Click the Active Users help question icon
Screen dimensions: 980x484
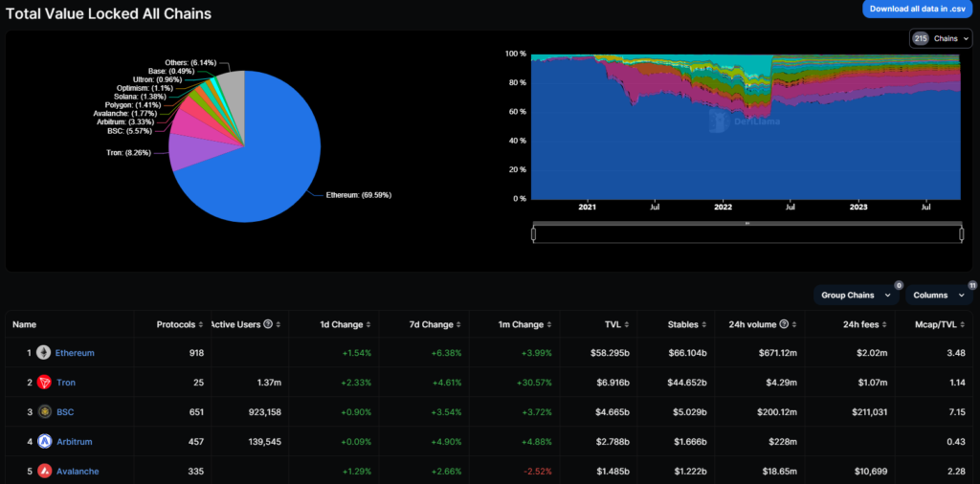(x=268, y=323)
